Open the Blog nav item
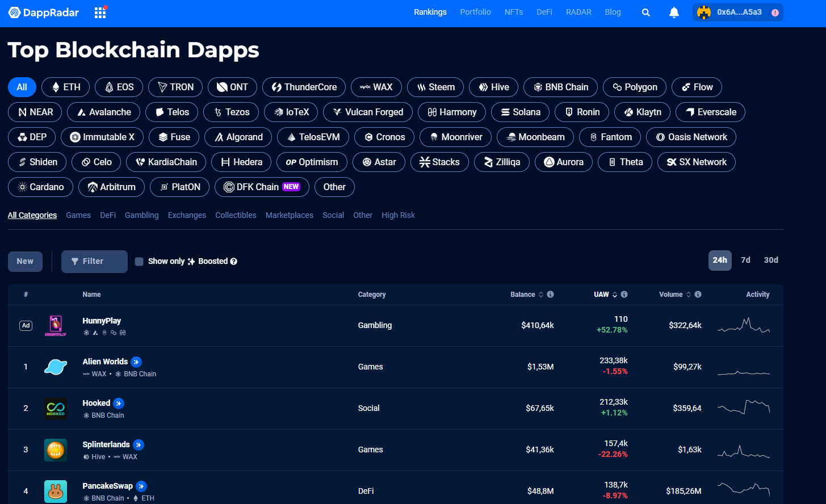Image resolution: width=826 pixels, height=504 pixels. point(613,12)
